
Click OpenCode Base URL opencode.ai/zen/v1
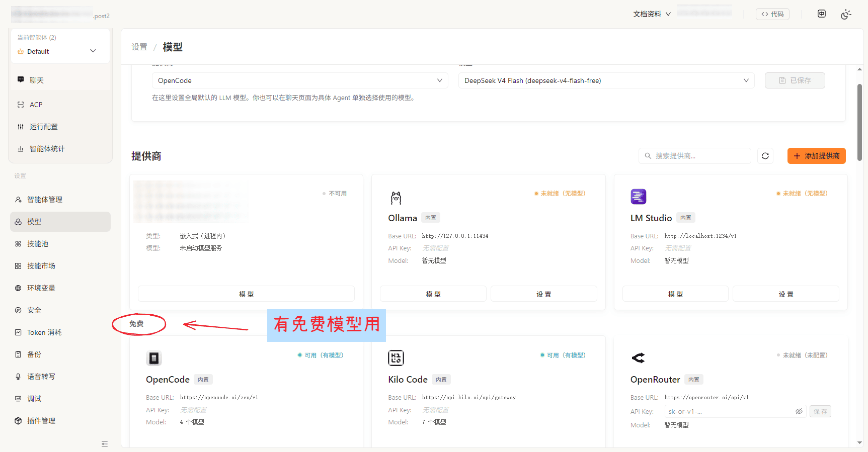pyautogui.click(x=219, y=397)
